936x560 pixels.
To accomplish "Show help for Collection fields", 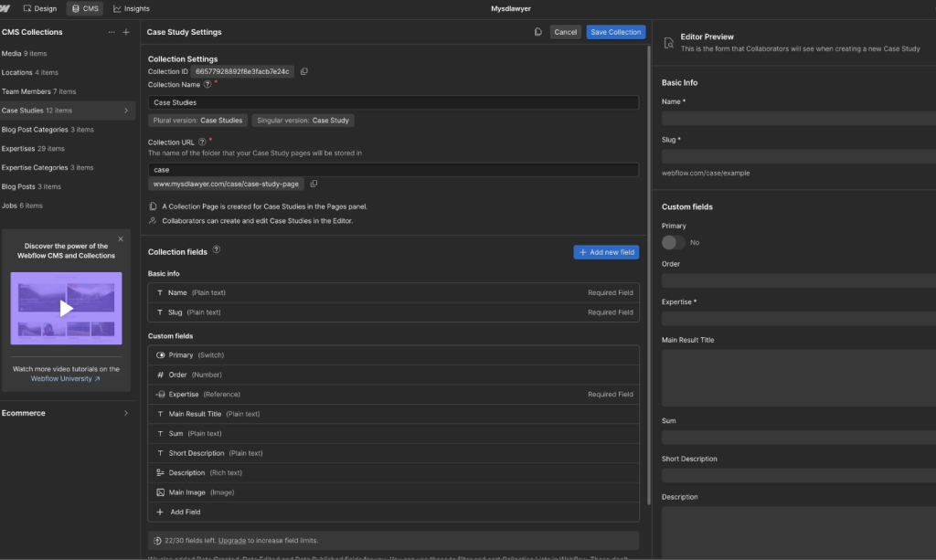I will point(216,250).
